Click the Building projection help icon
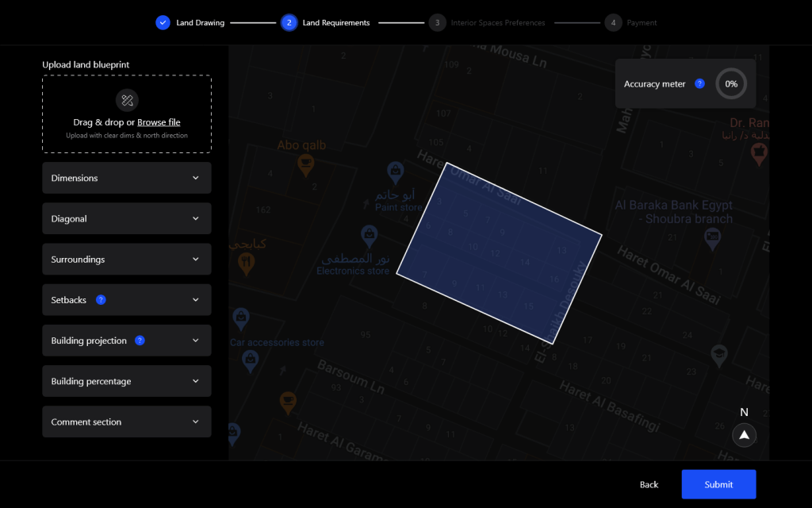Viewport: 812px width, 508px height. pyautogui.click(x=140, y=341)
